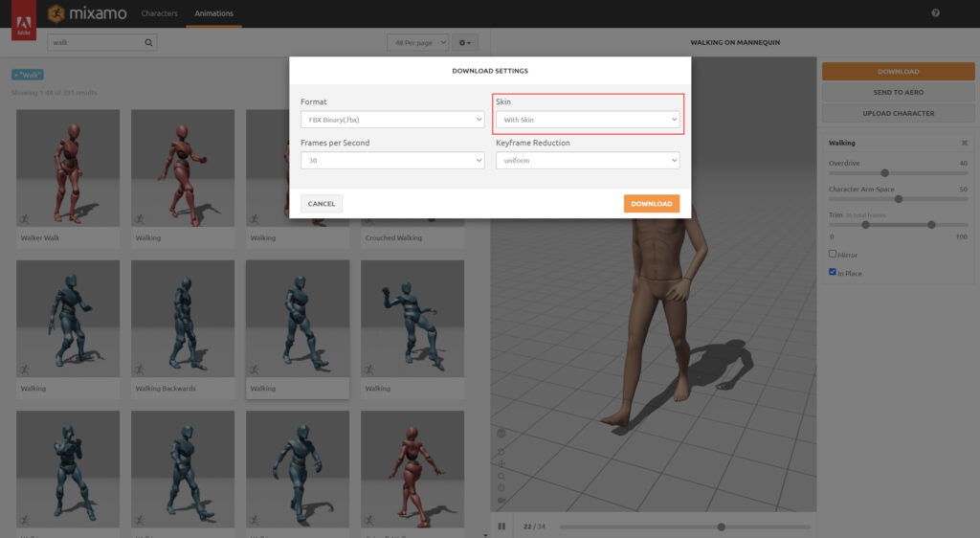The image size is (980, 538).
Task: Select the Animations tab
Action: point(213,13)
